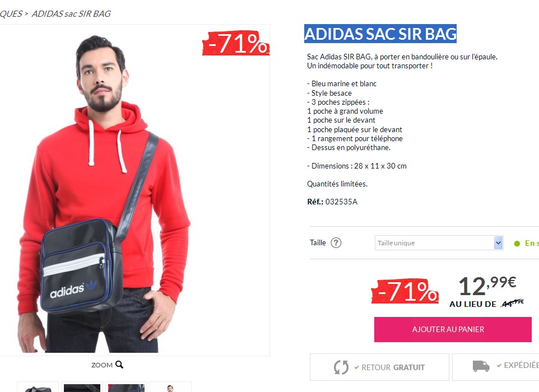
Task: Click the -71% badge on product photo
Action: [x=236, y=43]
